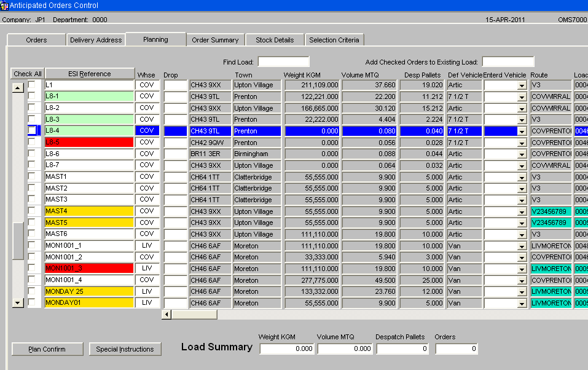Switch to the Stock Details tab
This screenshot has height=370, width=588.
pos(275,40)
